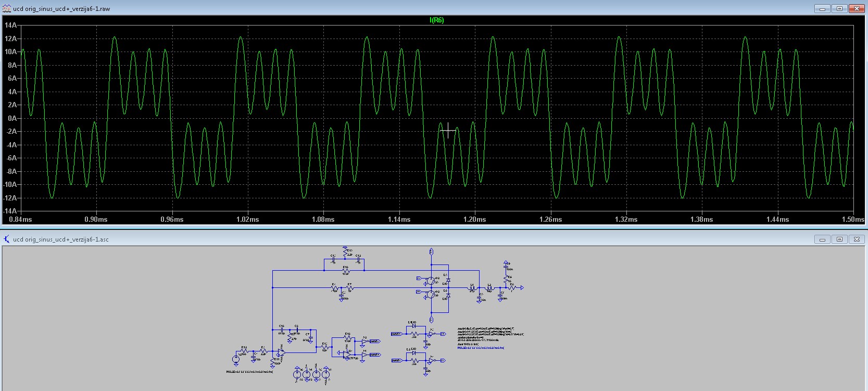Image resolution: width=868 pixels, height=391 pixels.
Task: Select the lower gate-driver buffer near 22p capacitor
Action: click(x=431, y=360)
